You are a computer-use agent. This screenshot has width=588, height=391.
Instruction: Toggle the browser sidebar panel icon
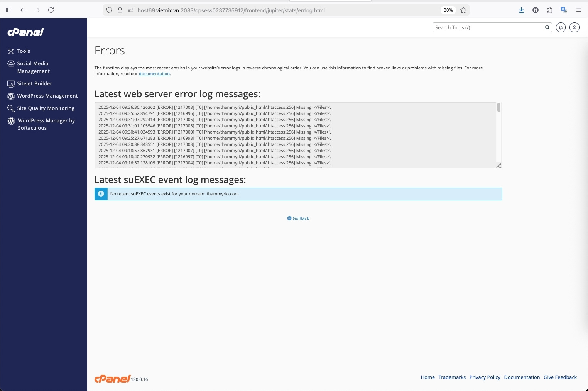click(x=9, y=10)
